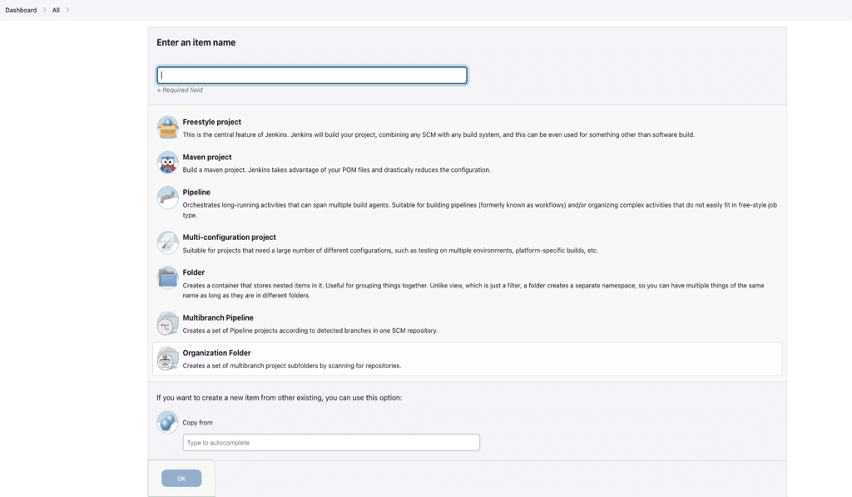Expand the chevron after Dashboard breadcrumb
The width and height of the screenshot is (852, 497).
tap(45, 10)
